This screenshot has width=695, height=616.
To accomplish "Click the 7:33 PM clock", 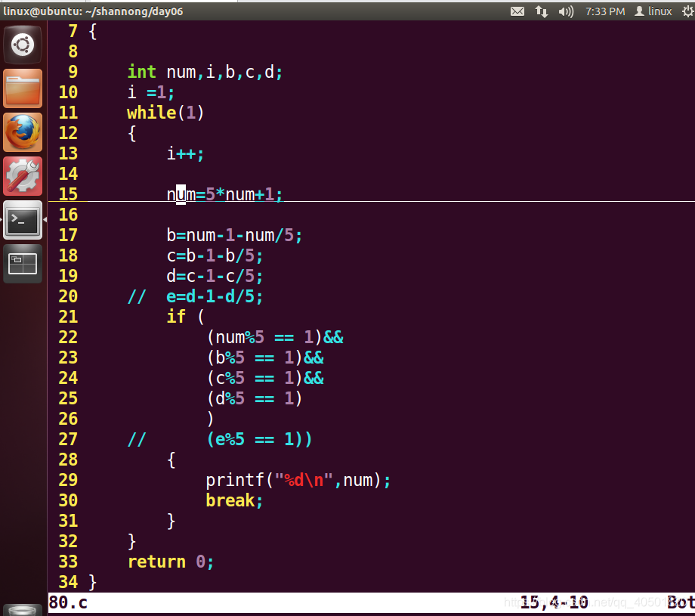I will (605, 11).
